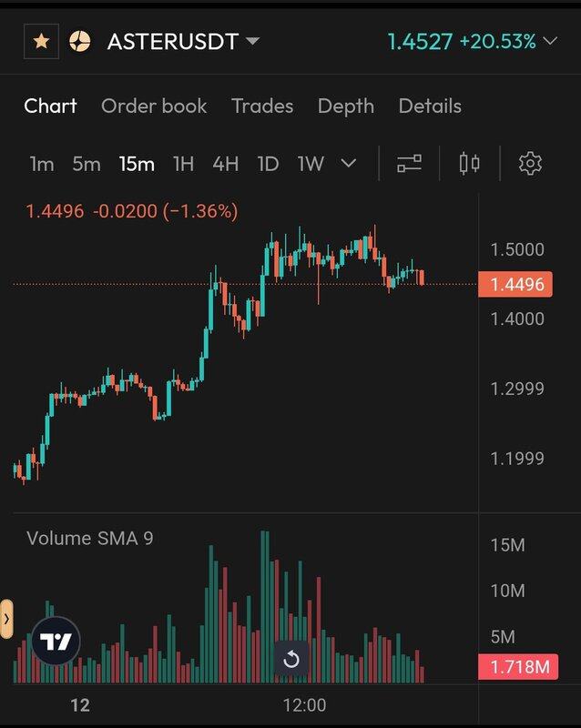
Task: Tap the favorite star icon
Action: click(x=41, y=42)
